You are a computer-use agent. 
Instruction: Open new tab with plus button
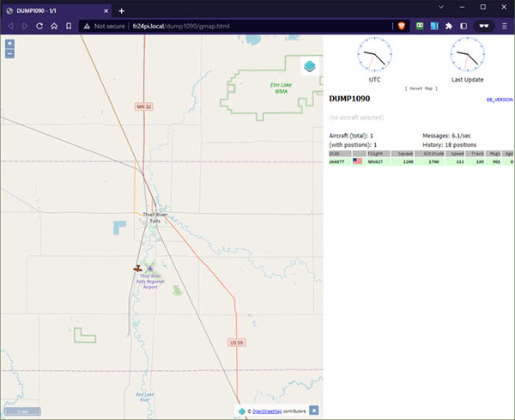(121, 10)
